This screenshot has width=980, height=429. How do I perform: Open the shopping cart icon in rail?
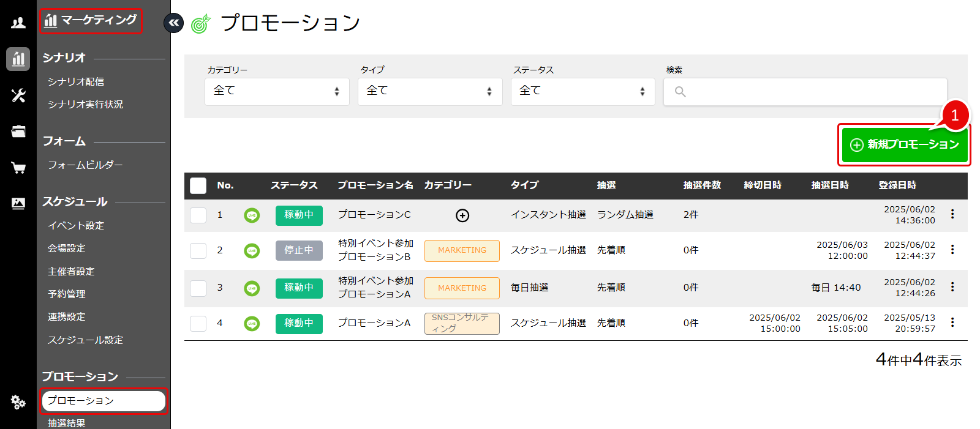point(18,168)
